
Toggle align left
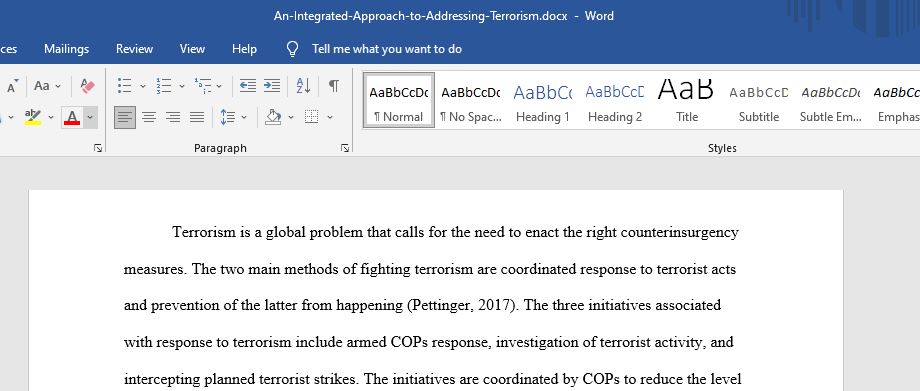click(x=124, y=117)
